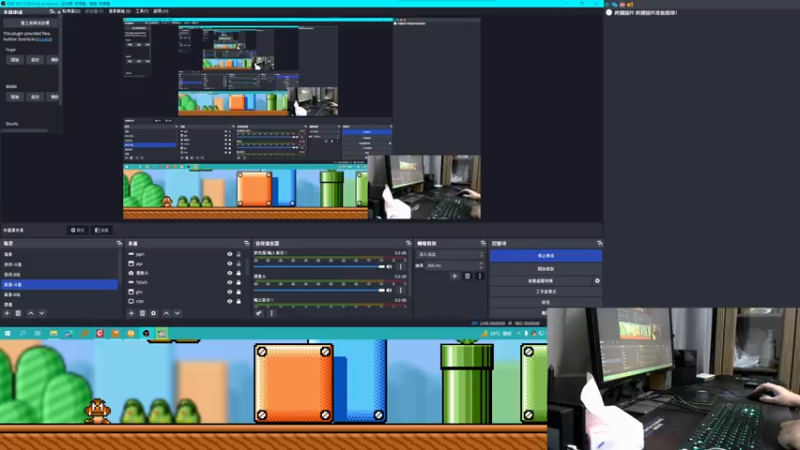Float the plugin dock at top left
Image resolution: width=800 pixels, height=450 pixels.
coord(52,11)
